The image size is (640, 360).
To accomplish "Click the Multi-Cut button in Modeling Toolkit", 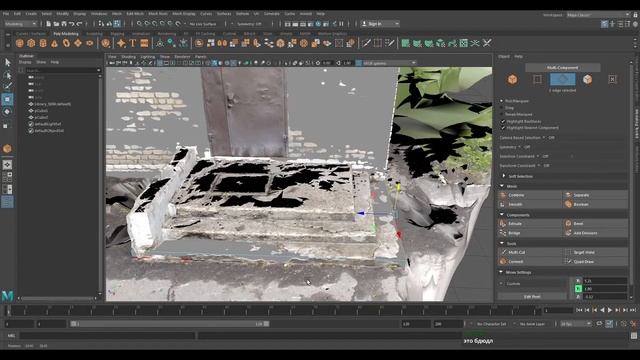I will [530, 252].
